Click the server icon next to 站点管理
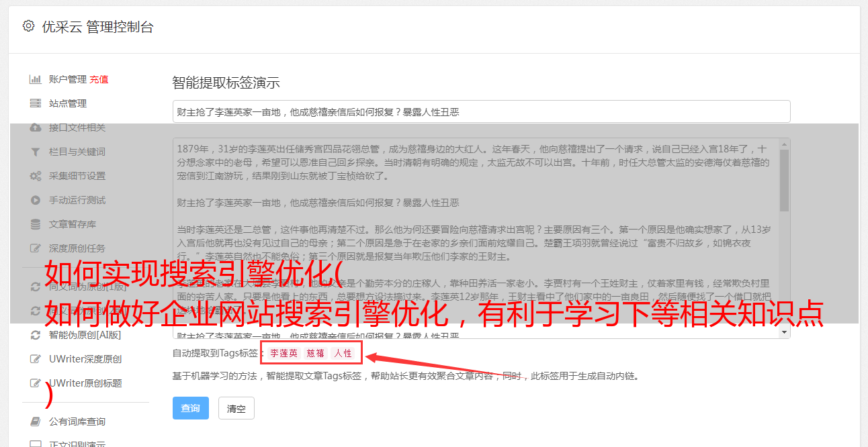 35,103
